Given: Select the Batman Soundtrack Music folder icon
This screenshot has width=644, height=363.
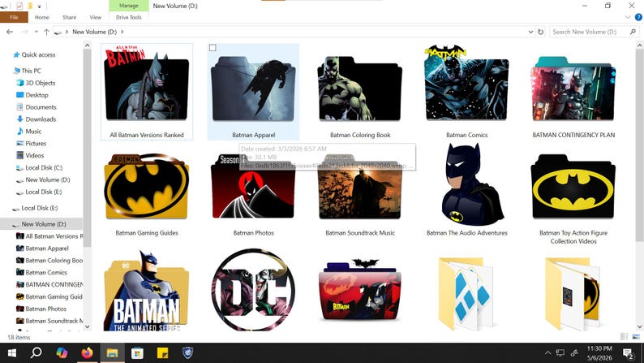Looking at the screenshot, I should tap(360, 187).
